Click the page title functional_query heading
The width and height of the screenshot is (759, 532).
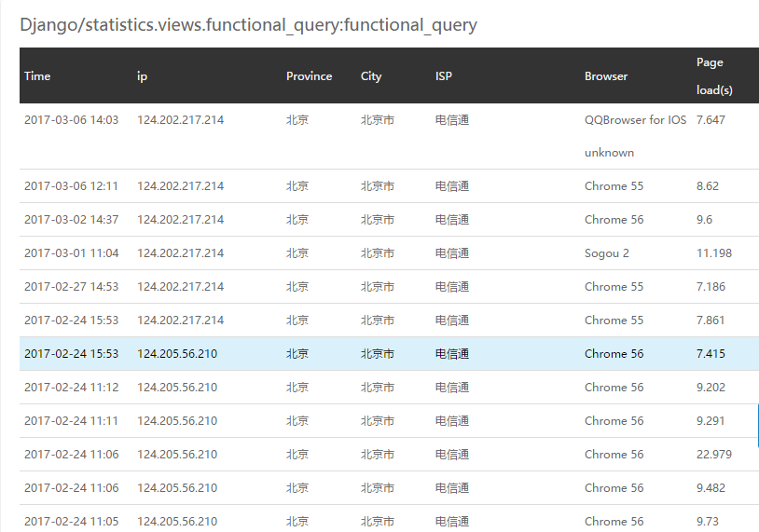point(248,25)
